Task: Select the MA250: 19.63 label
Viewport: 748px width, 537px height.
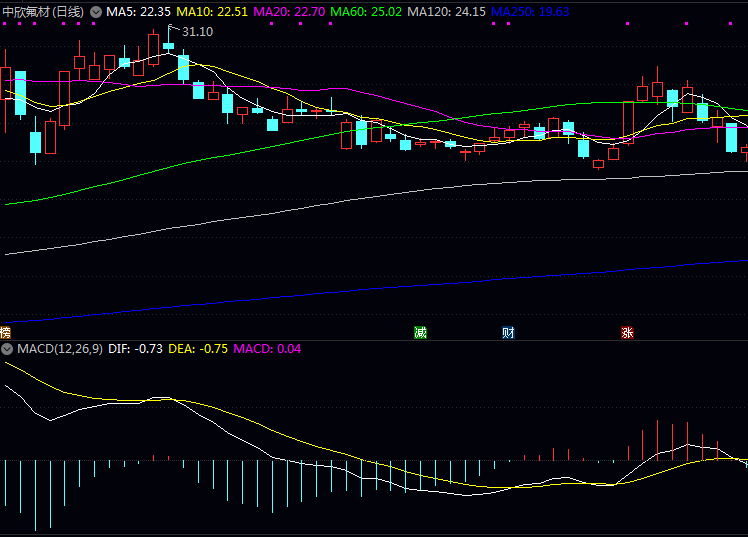Action: click(530, 12)
